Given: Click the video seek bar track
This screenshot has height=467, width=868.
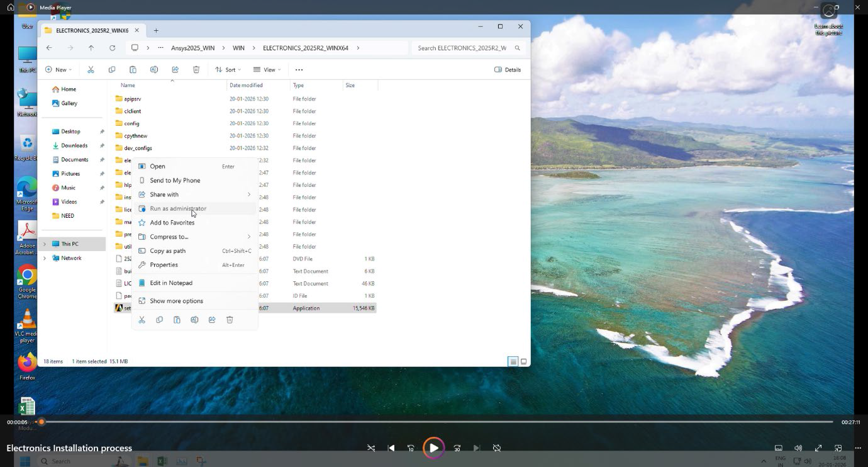Looking at the screenshot, I should tap(440, 422).
